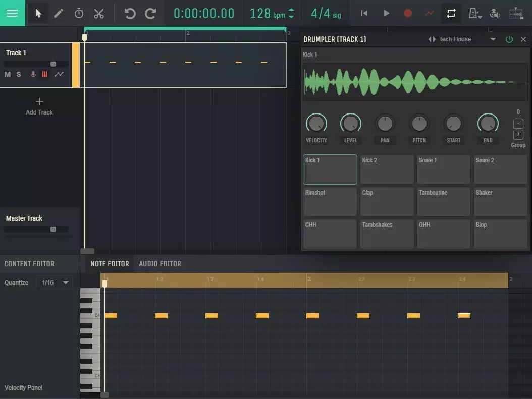This screenshot has width=532, height=399.
Task: Adjust the Start knob
Action: coord(453,124)
